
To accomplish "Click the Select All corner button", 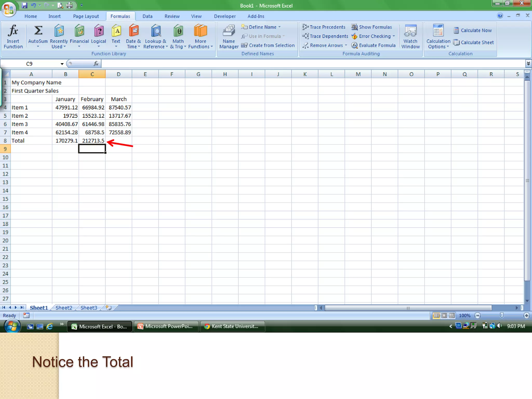I will 6,74.
